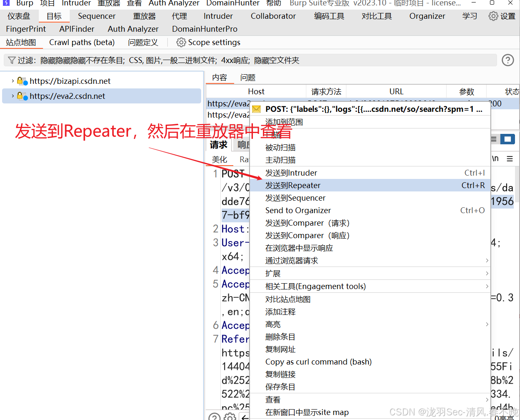520x420 pixels.
Task: Open the APIFinder extension tab
Action: point(77,29)
